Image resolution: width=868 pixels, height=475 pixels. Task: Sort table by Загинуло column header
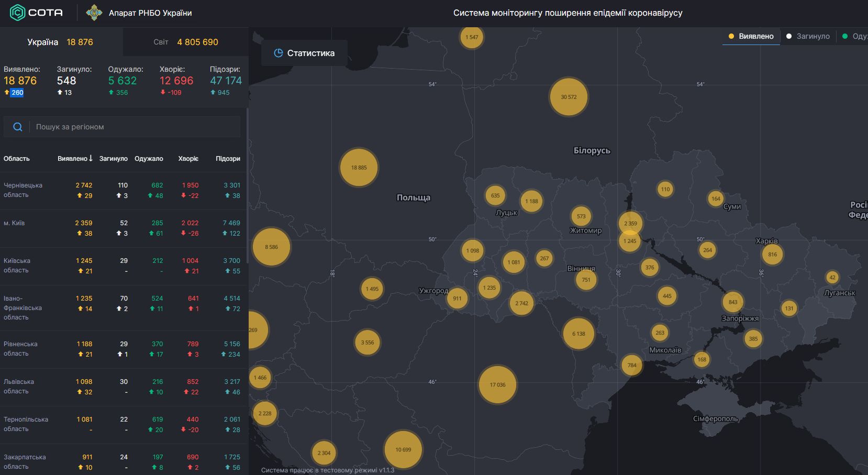click(114, 159)
